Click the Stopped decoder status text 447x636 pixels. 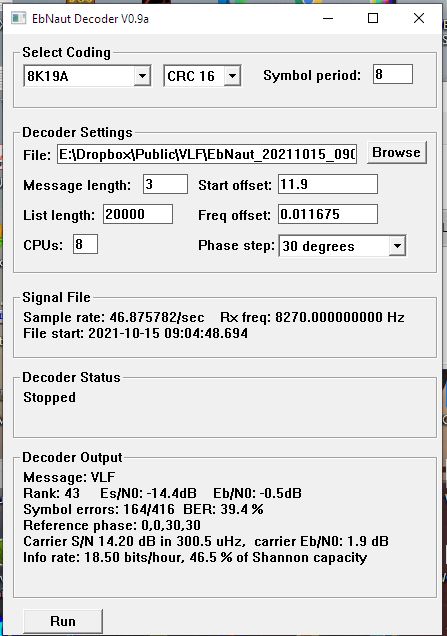pyautogui.click(x=49, y=397)
